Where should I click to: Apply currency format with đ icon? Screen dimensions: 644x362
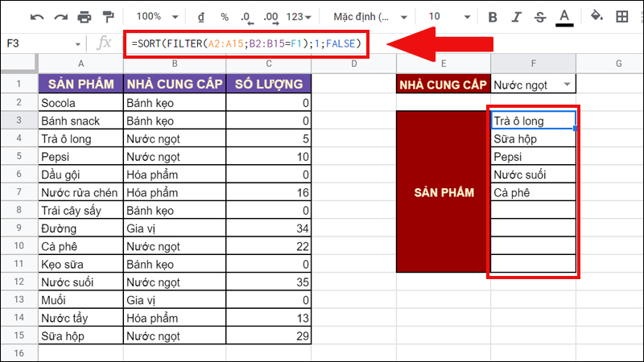(x=200, y=16)
